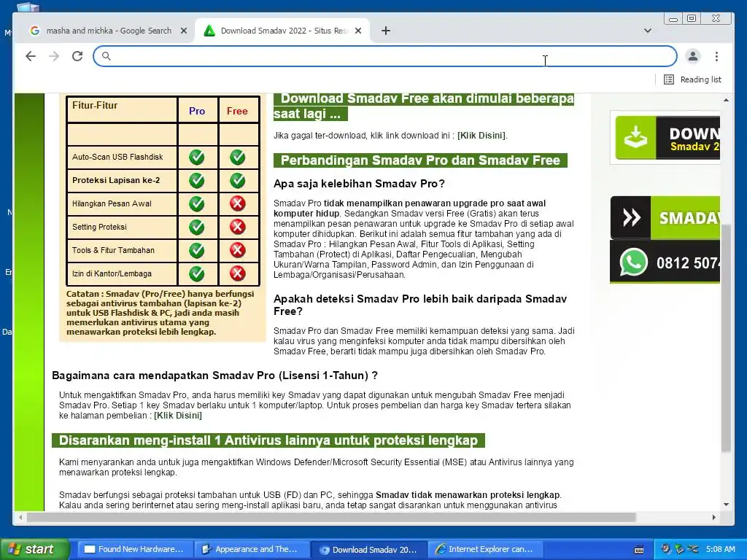
Task: Switch to Found New Hardware taskbar window
Action: pos(134,550)
